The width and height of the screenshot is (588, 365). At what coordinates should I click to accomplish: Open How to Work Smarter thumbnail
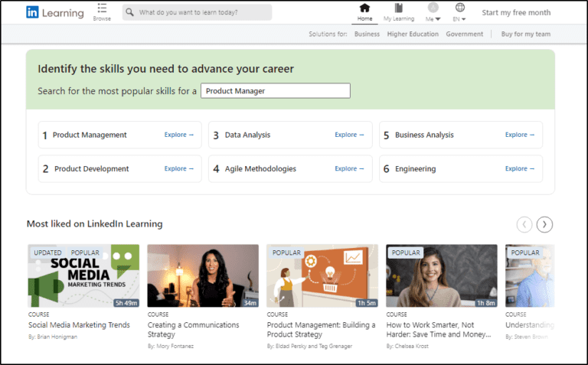click(442, 275)
